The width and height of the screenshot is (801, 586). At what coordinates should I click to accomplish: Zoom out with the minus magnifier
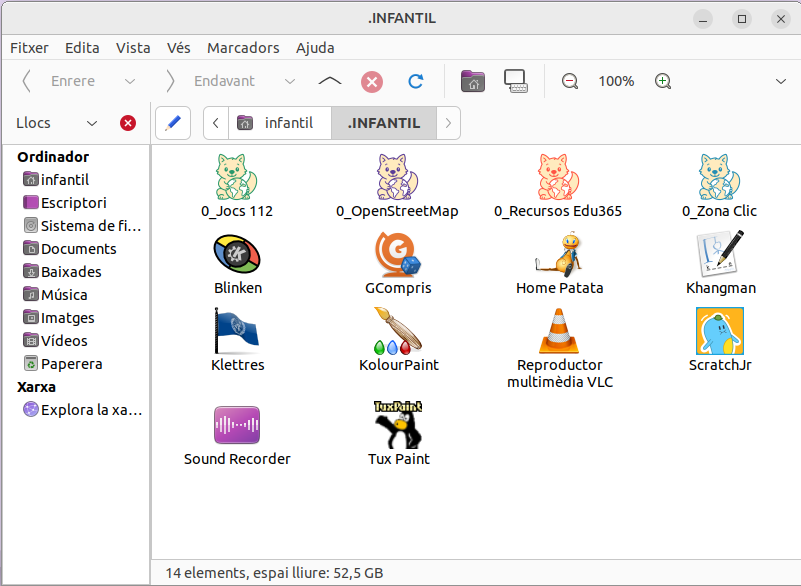[570, 81]
